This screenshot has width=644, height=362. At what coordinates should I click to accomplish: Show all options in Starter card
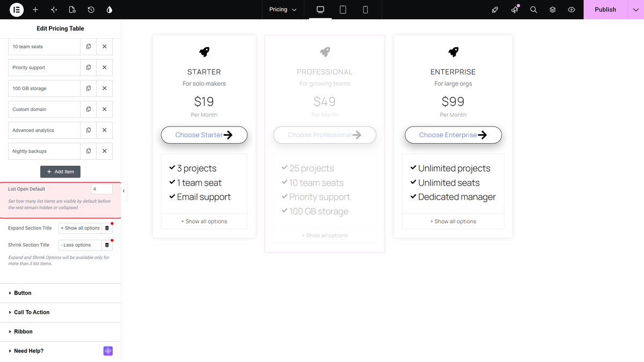[x=204, y=221]
